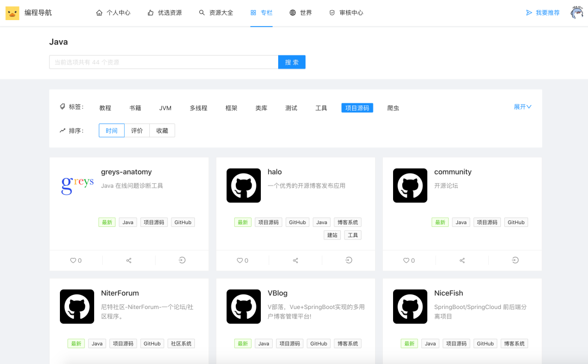This screenshot has height=364, width=588.
Task: Select the 项目源码 tag filter
Action: [x=357, y=108]
